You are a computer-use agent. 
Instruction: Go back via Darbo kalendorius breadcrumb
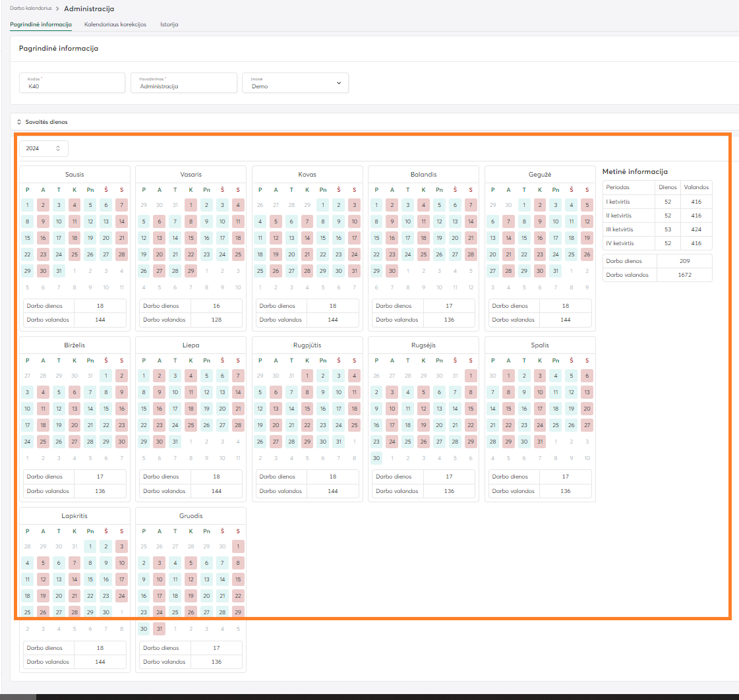31,8
